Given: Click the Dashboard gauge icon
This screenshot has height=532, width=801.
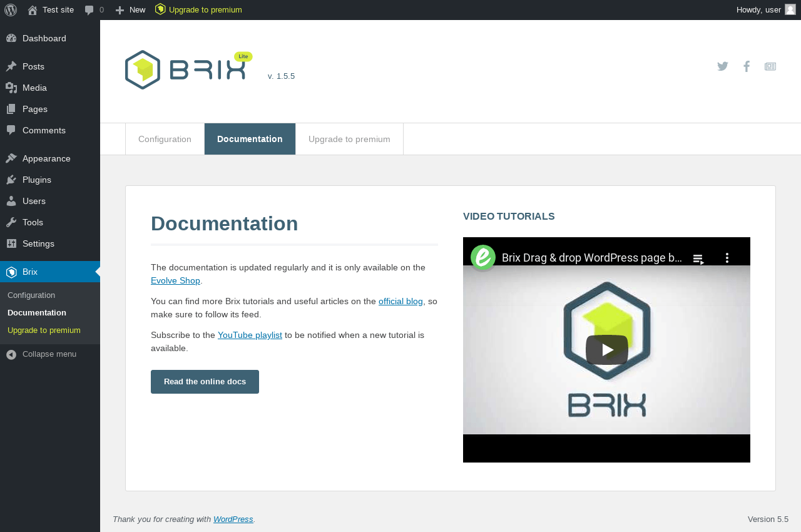Looking at the screenshot, I should (x=11, y=38).
